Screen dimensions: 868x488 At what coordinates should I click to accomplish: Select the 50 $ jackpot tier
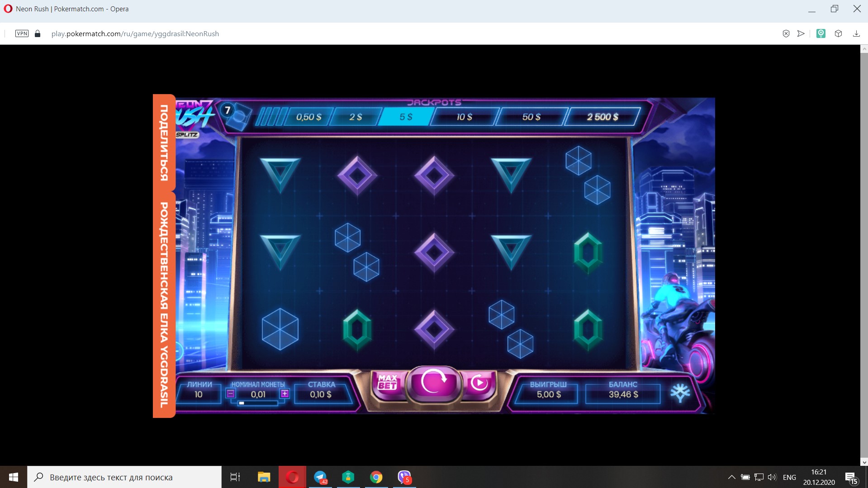click(x=531, y=117)
